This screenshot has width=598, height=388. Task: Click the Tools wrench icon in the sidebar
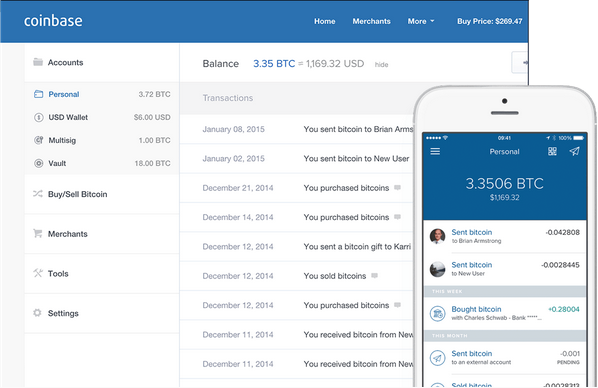tap(38, 273)
